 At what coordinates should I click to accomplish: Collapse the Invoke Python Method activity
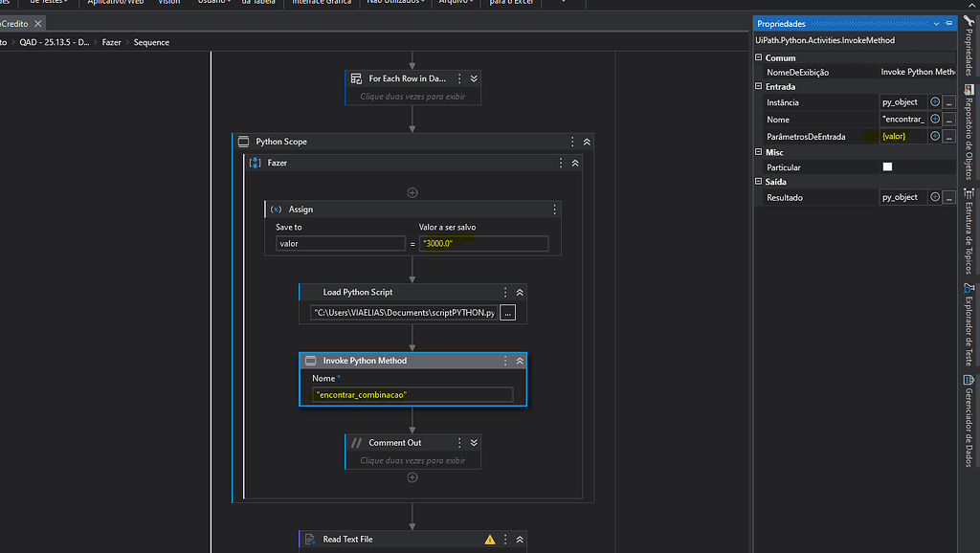(x=520, y=361)
